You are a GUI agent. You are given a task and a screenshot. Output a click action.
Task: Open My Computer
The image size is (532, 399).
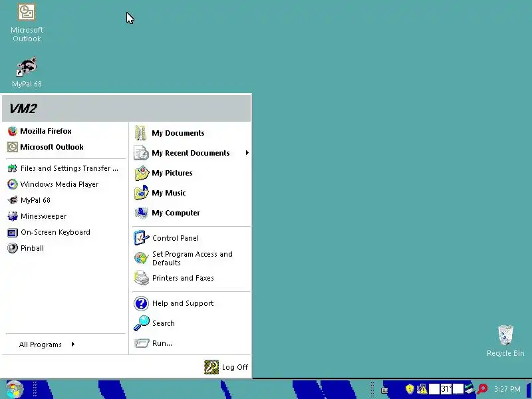(x=191, y=213)
